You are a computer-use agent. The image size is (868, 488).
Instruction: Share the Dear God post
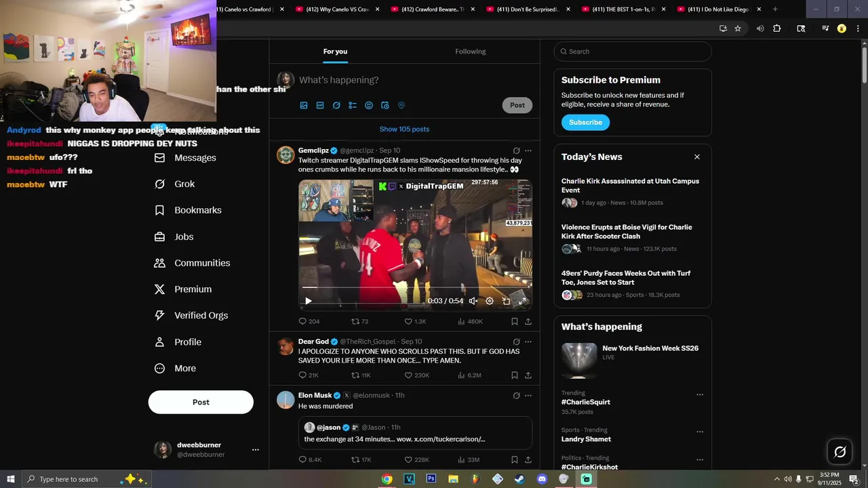point(528,375)
